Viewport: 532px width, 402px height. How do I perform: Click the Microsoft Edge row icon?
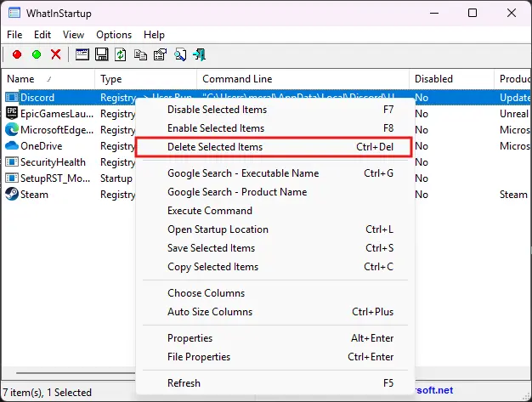click(12, 129)
